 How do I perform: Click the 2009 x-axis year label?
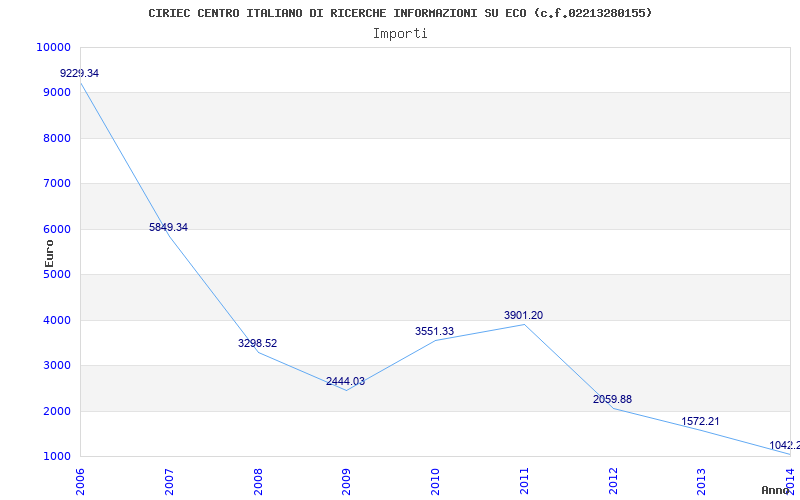[346, 482]
